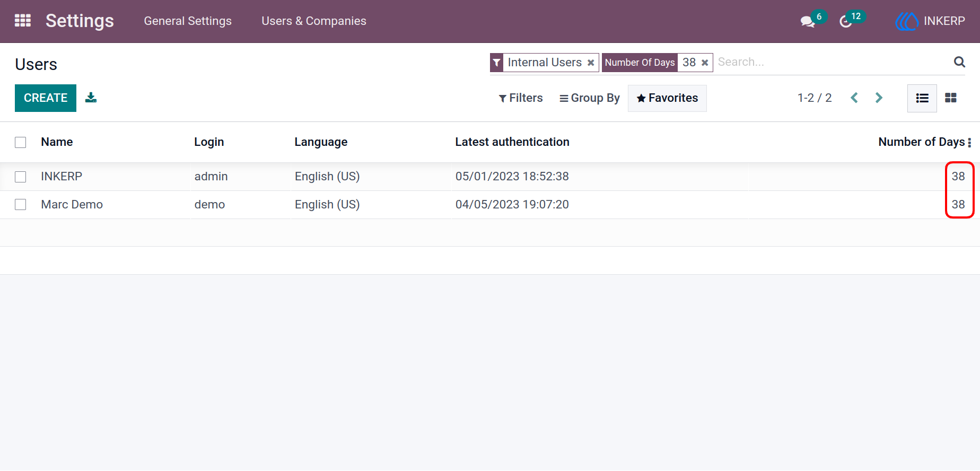980x471 pixels.
Task: Open the INKERP user record
Action: coord(62,177)
